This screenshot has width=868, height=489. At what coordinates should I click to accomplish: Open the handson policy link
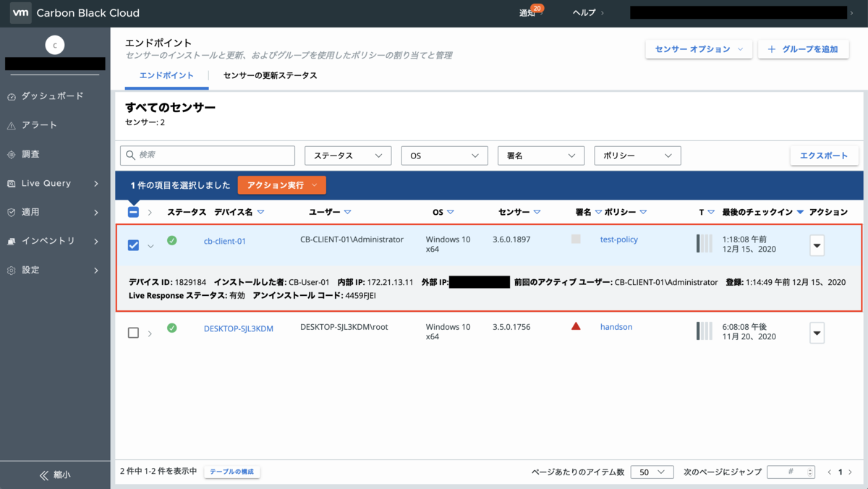point(616,327)
